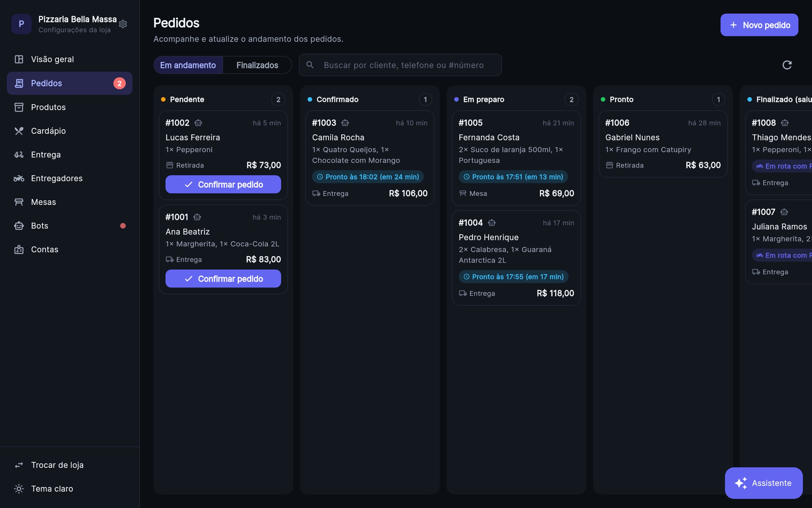Screen dimensions: 812x508
Task: Confirm order #1001 for Ana Beatriz
Action: pyautogui.click(x=223, y=279)
